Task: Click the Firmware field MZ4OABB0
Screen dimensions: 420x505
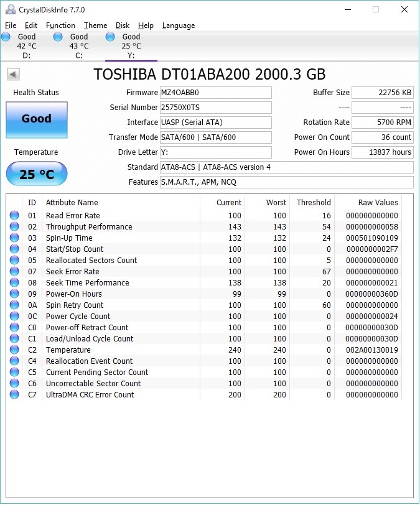Action: (x=216, y=93)
